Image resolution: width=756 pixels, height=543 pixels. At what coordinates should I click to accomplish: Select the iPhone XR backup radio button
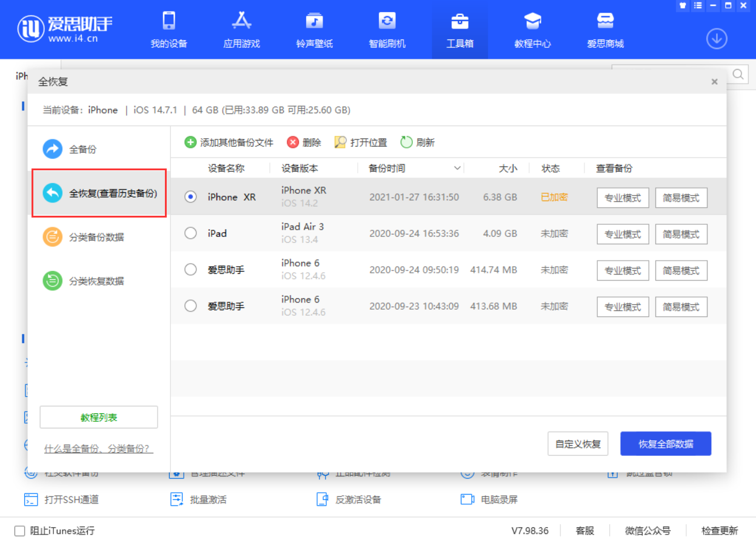190,197
